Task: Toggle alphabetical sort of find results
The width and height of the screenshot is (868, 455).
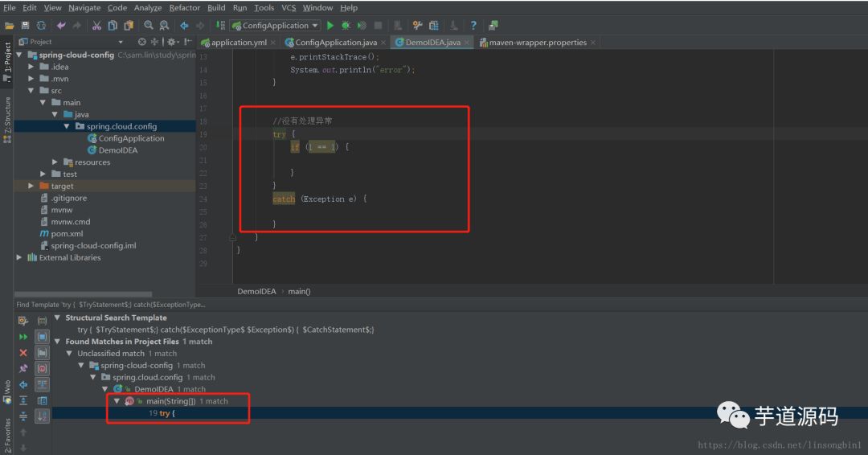Action: (x=42, y=416)
